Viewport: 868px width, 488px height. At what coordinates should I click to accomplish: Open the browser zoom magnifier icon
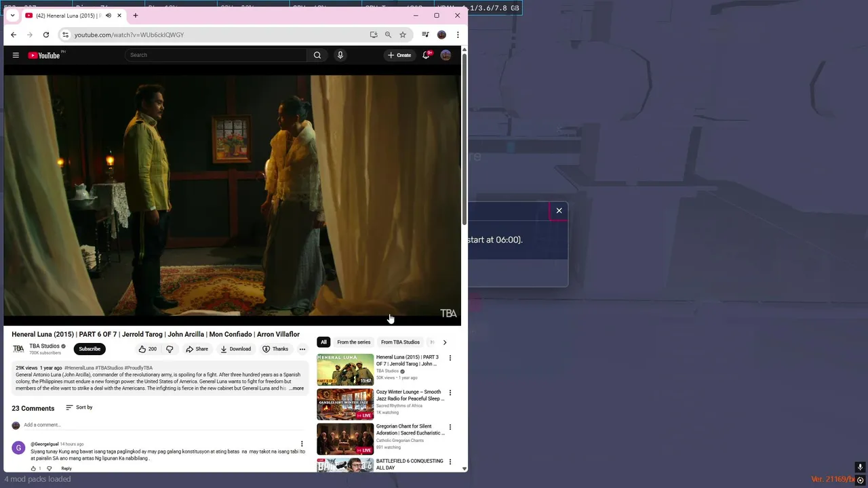click(388, 35)
